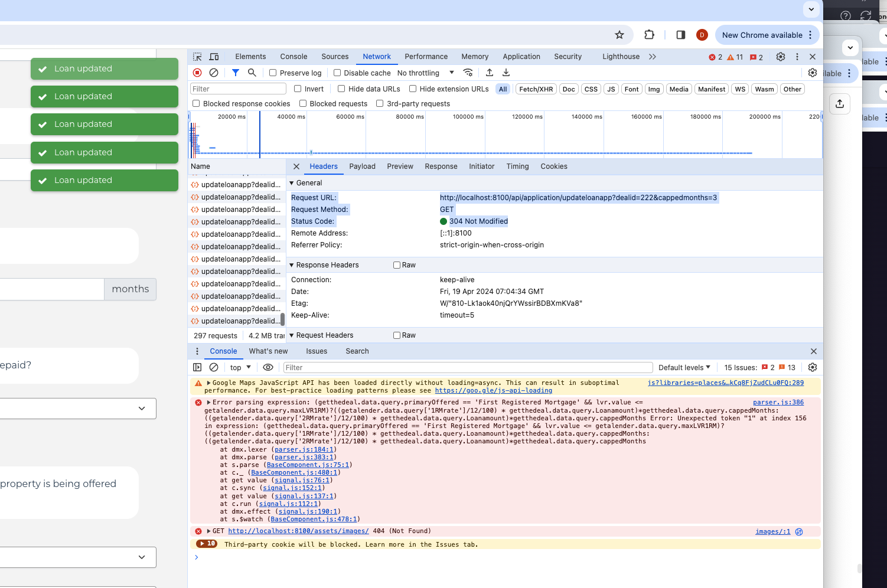Enable Preserve log checkbox
887x588 pixels.
click(x=273, y=73)
